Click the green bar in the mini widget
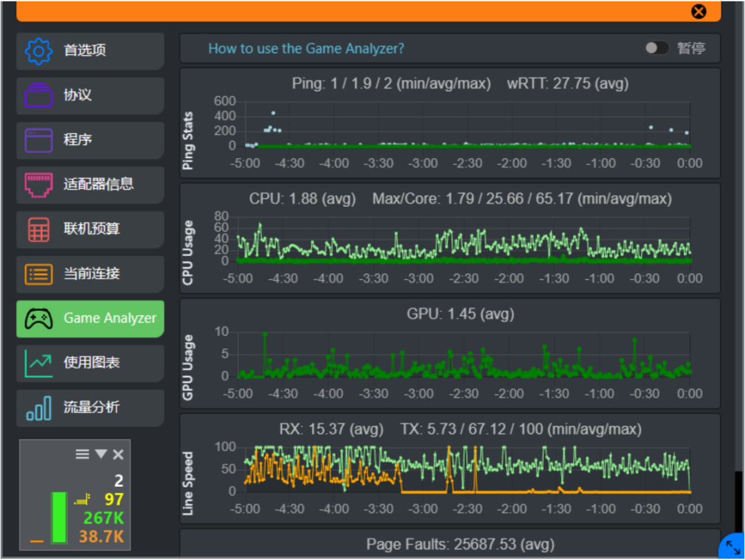Image resolution: width=745 pixels, height=560 pixels. (59, 517)
